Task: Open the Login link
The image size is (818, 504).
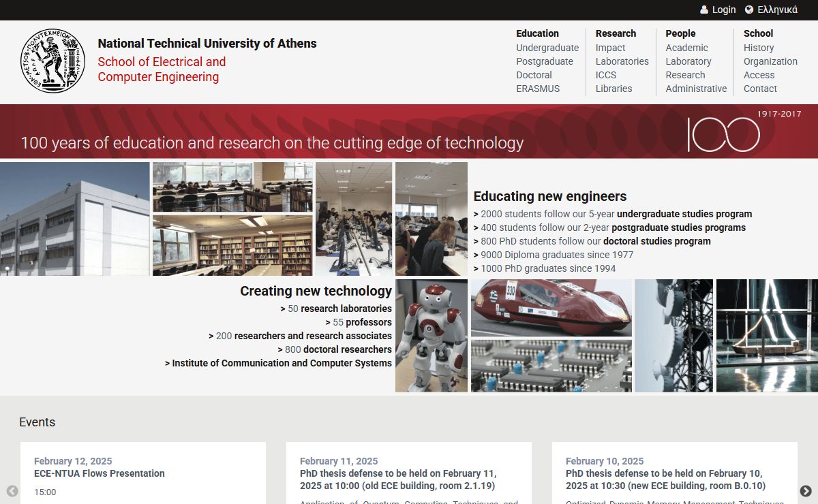Action: pyautogui.click(x=724, y=10)
